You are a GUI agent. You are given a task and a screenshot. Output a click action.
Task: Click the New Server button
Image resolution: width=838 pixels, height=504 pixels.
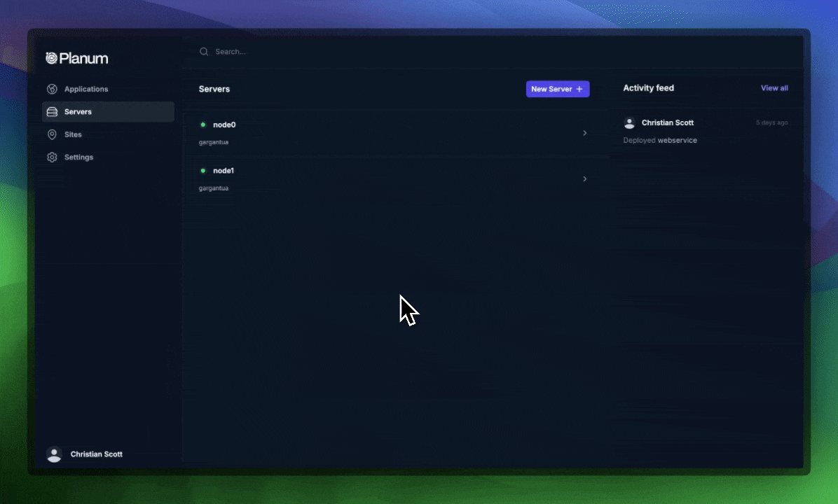pyautogui.click(x=558, y=89)
